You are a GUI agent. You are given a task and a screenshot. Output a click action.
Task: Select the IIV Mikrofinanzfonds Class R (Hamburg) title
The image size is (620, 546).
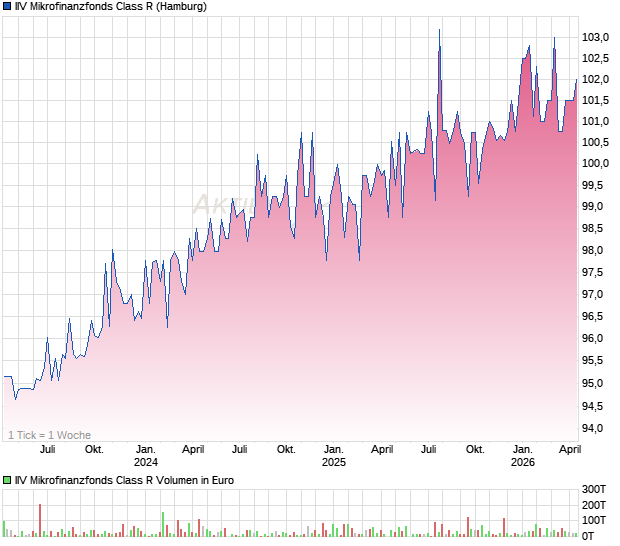point(112,7)
